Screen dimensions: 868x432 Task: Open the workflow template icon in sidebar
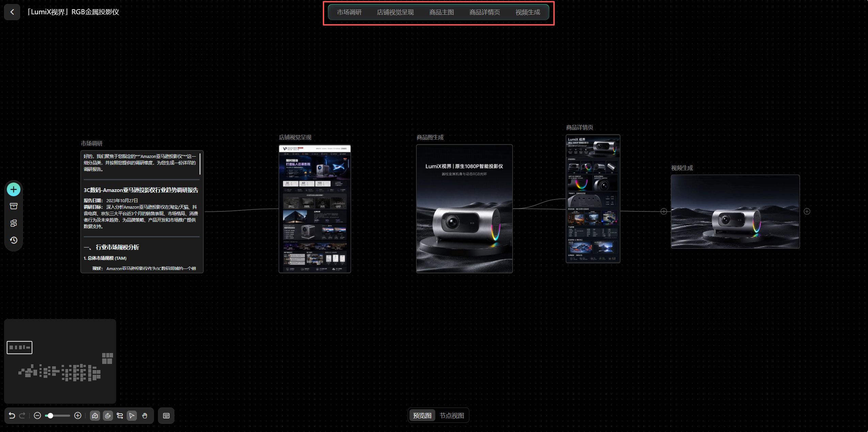coord(14,223)
